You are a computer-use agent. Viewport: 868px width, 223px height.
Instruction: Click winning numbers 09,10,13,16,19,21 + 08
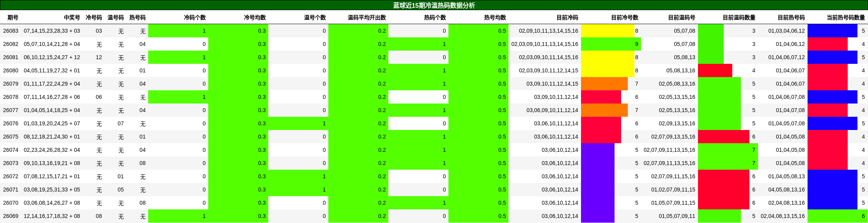(52, 163)
